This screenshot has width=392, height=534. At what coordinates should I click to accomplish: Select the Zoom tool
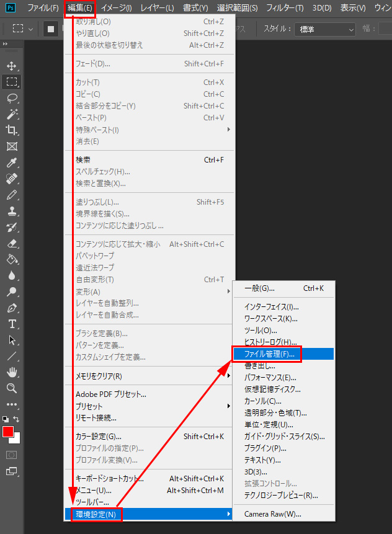point(12,388)
